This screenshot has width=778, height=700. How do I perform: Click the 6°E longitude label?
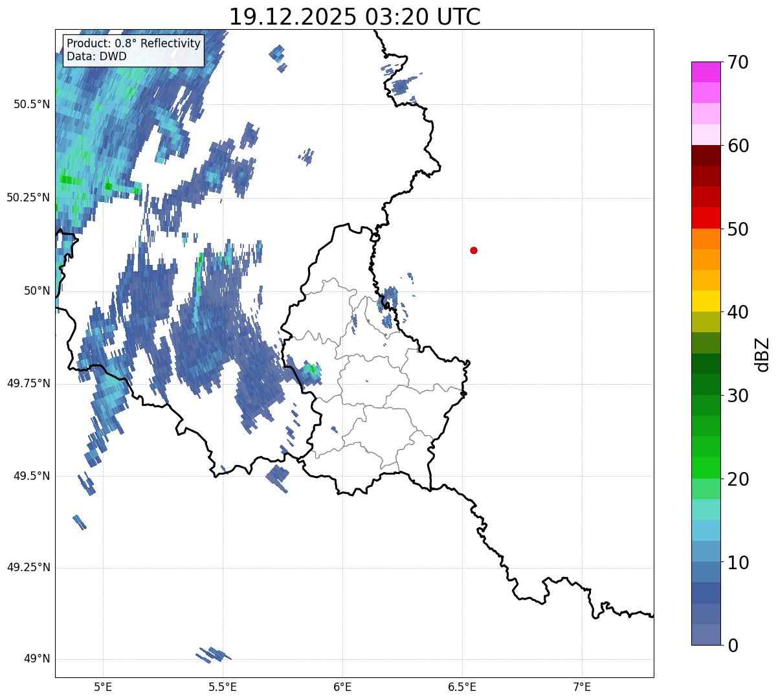pyautogui.click(x=342, y=687)
